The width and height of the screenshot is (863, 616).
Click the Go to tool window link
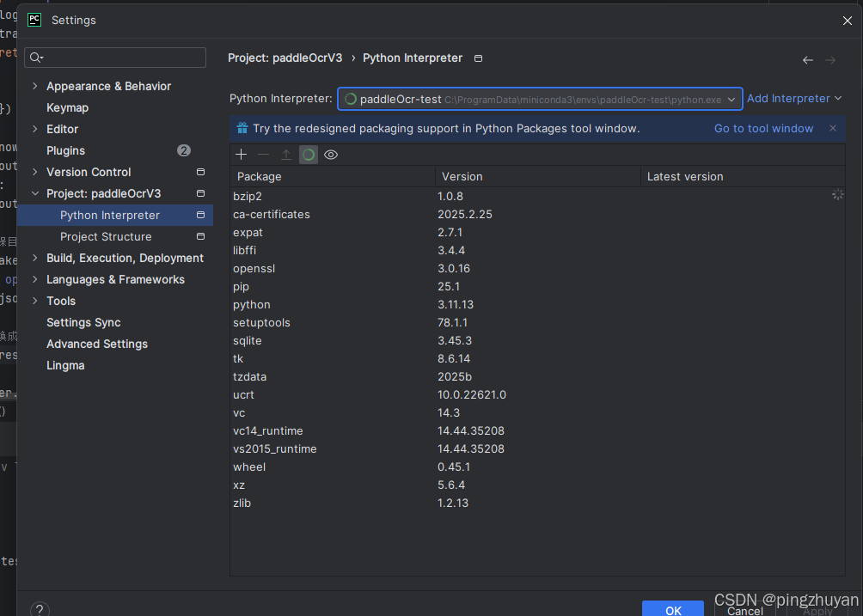tap(763, 128)
